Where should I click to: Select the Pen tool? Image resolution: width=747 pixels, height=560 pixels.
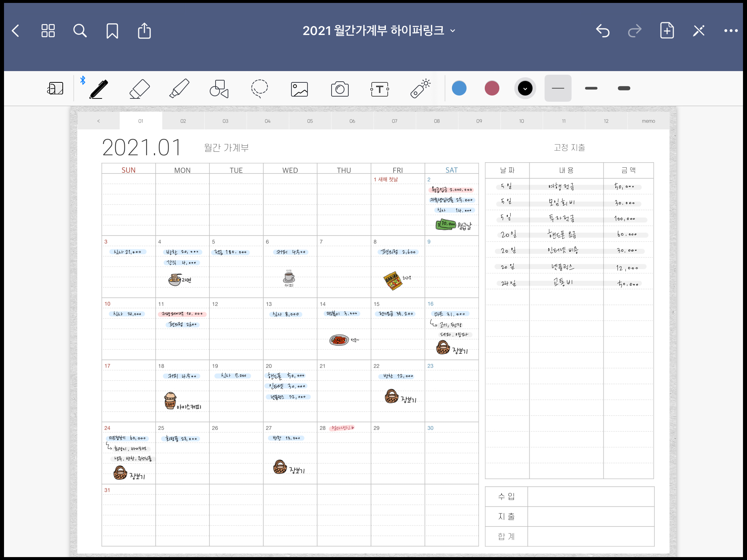tap(99, 89)
